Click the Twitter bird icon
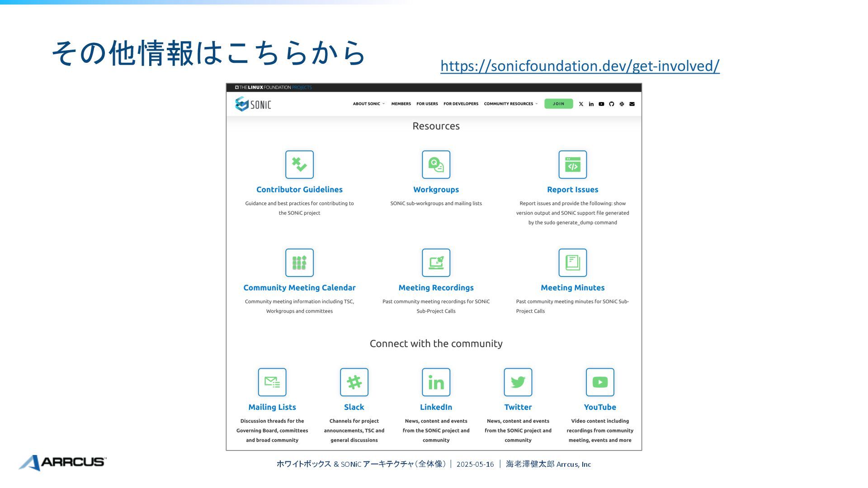Image resolution: width=868 pixels, height=488 pixels. [518, 382]
